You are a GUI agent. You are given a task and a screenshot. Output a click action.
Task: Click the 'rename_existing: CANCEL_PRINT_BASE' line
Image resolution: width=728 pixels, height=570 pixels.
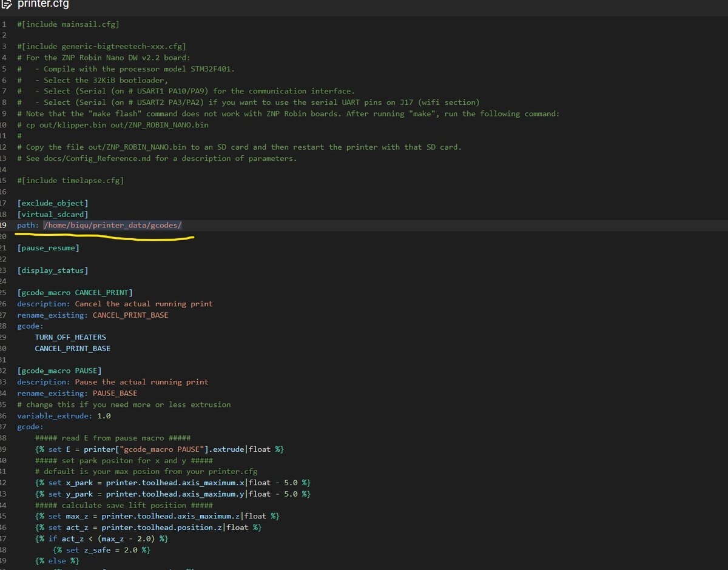[92, 315]
